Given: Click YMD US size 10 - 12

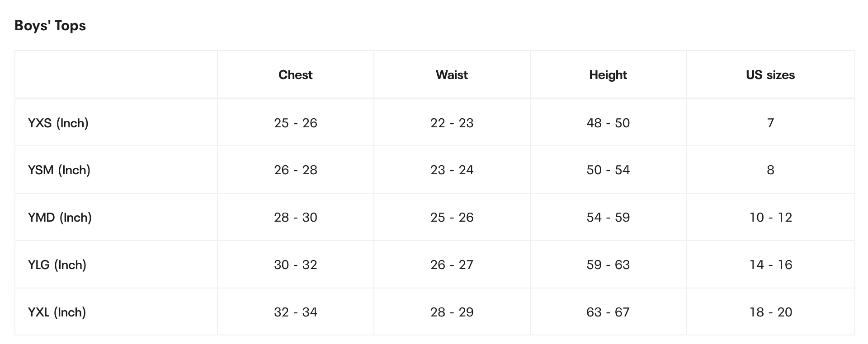Looking at the screenshot, I should (x=771, y=218).
